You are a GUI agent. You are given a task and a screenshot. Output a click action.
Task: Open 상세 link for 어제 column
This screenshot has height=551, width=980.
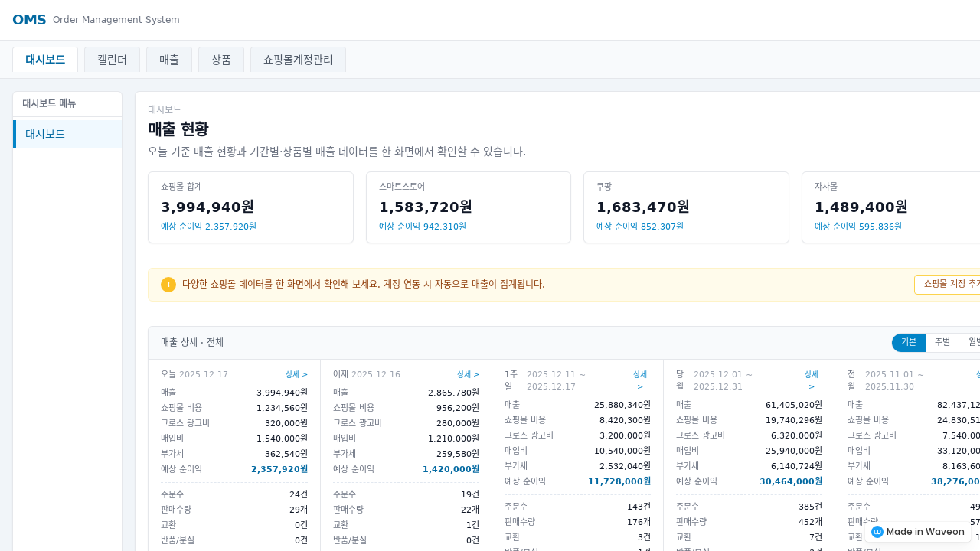point(468,374)
